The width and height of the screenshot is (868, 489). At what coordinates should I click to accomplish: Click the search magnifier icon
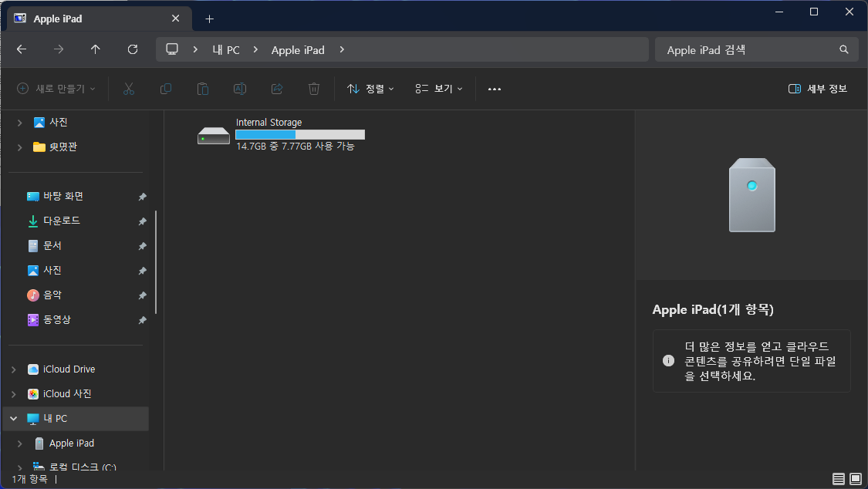click(843, 49)
